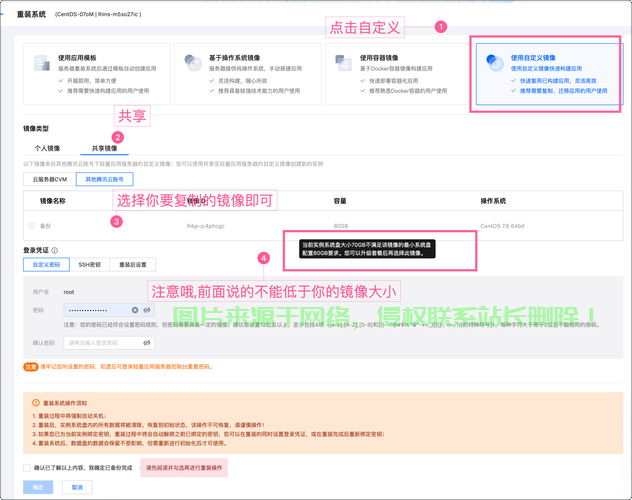Click the orange 注意 badge

click(x=31, y=367)
